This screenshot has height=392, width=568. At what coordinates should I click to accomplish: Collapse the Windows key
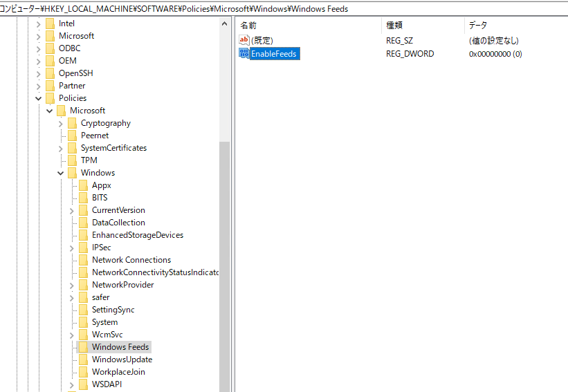pos(60,173)
